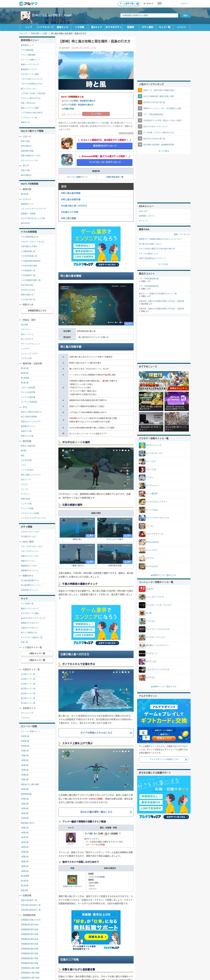Expand ▼探索記事はこちら in the sidebar
This screenshot has height=980, width=210.
37,310
